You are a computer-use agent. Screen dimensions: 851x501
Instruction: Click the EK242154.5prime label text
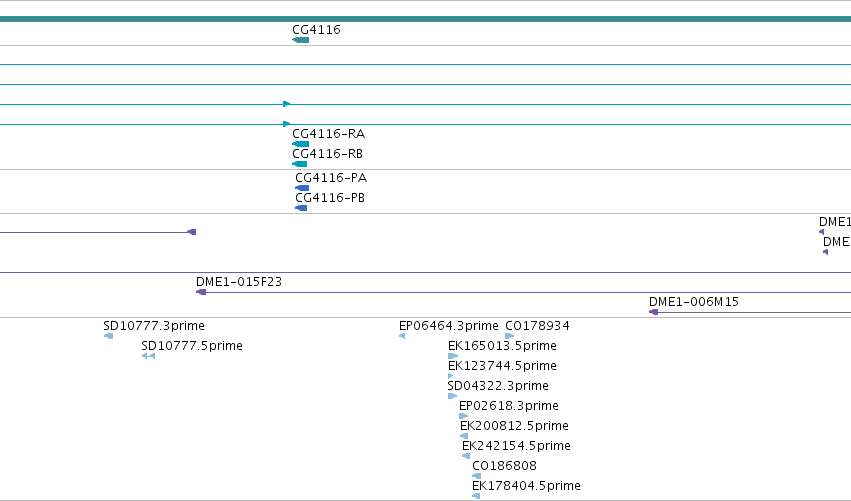point(517,446)
